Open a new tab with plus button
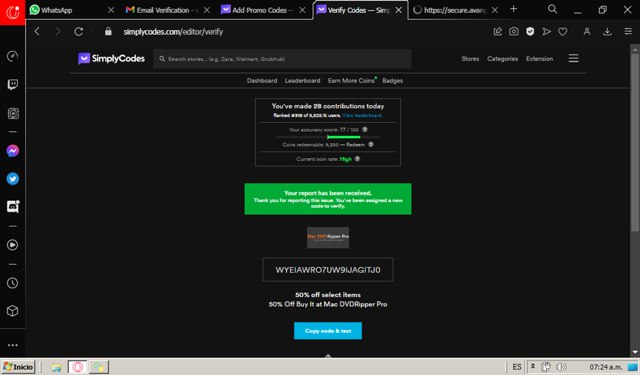Viewport: 640px width, 375px height. click(513, 9)
